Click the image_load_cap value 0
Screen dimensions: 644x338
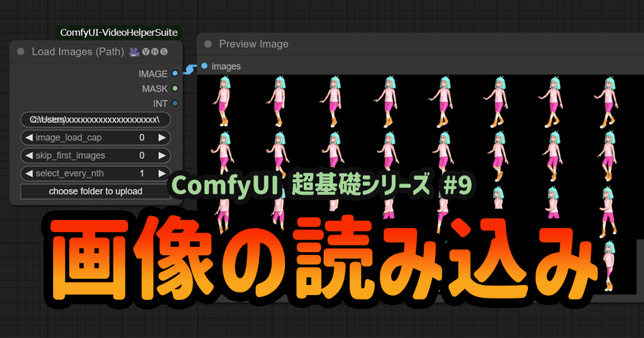(142, 137)
